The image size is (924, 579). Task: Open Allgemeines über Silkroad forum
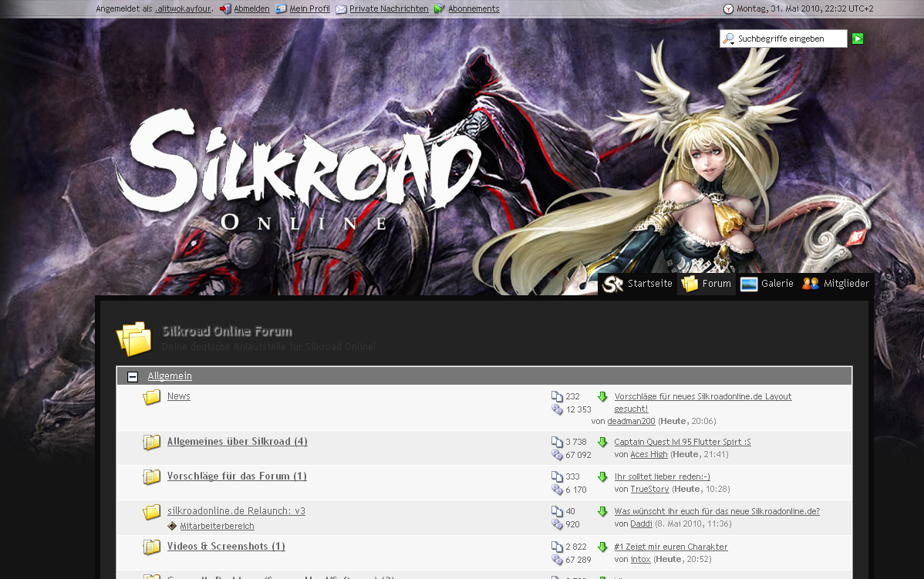pos(237,442)
